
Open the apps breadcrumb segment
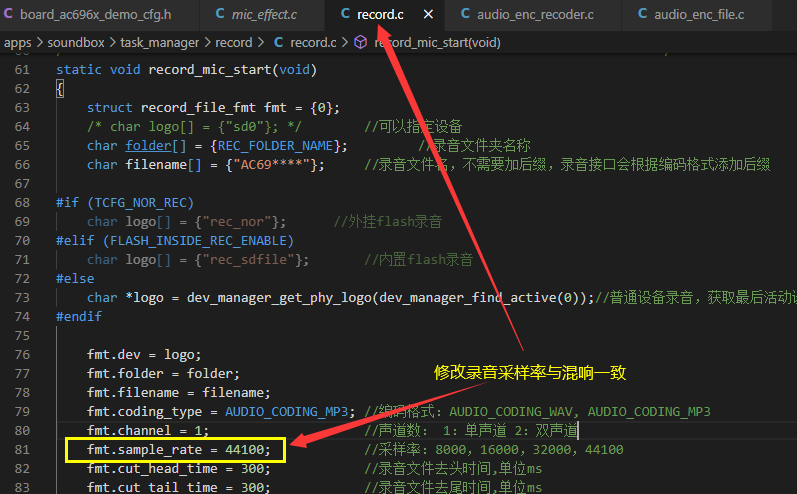pyautogui.click(x=18, y=43)
